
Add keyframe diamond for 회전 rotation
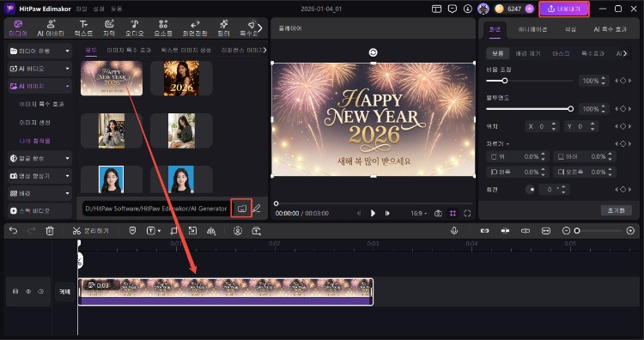tap(623, 189)
